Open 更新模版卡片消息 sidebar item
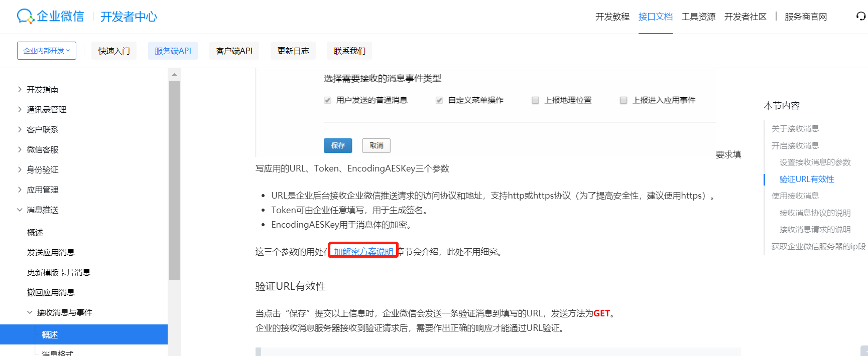 pos(59,272)
